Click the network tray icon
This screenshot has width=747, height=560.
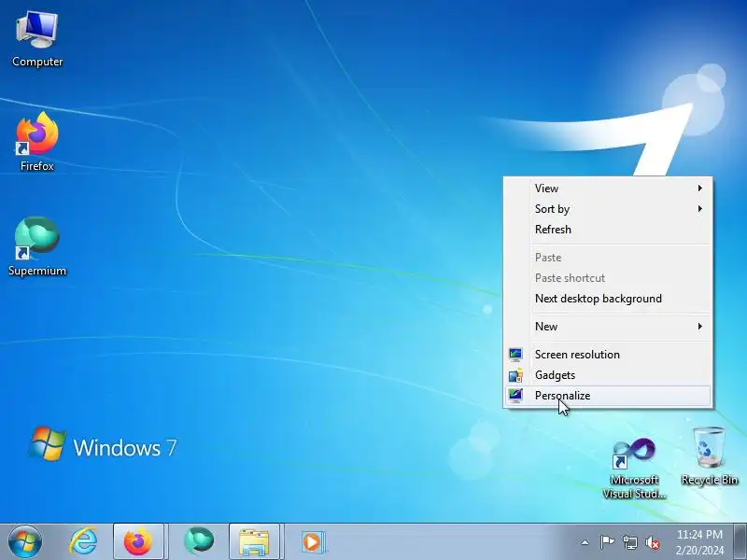tap(629, 542)
